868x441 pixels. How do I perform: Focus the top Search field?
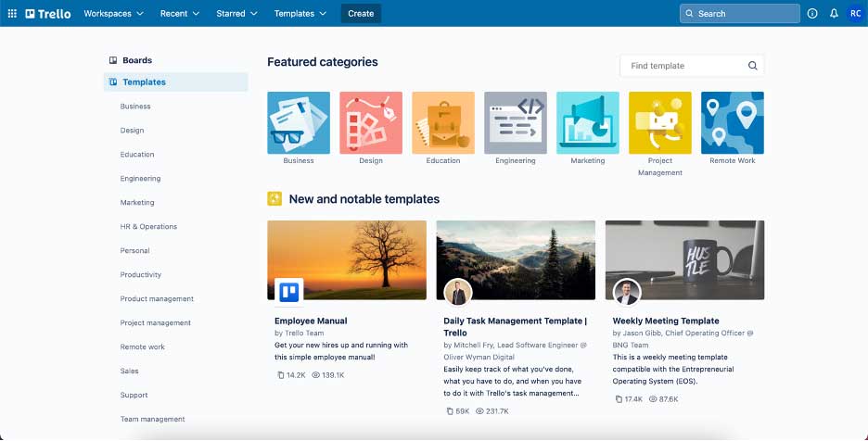click(x=740, y=13)
